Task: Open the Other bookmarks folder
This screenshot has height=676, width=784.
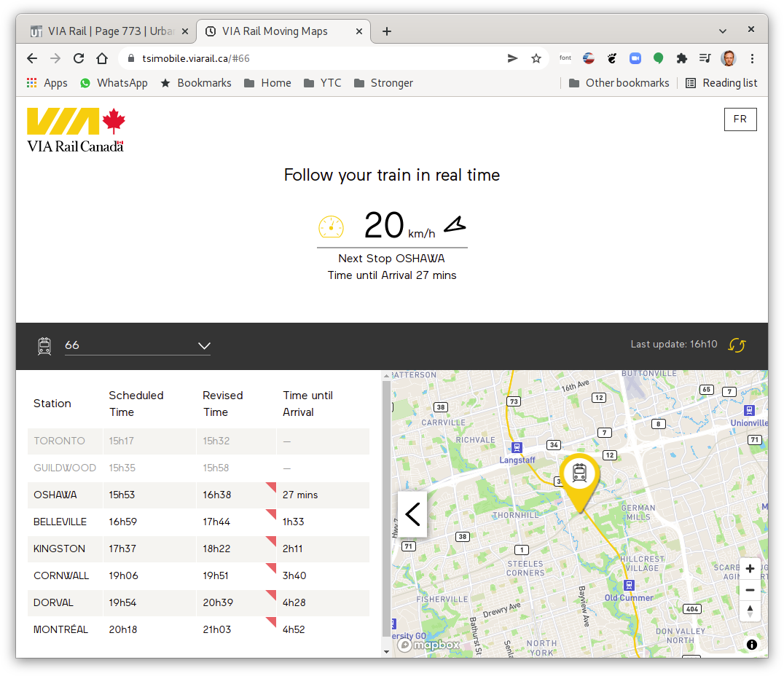Action: click(619, 83)
